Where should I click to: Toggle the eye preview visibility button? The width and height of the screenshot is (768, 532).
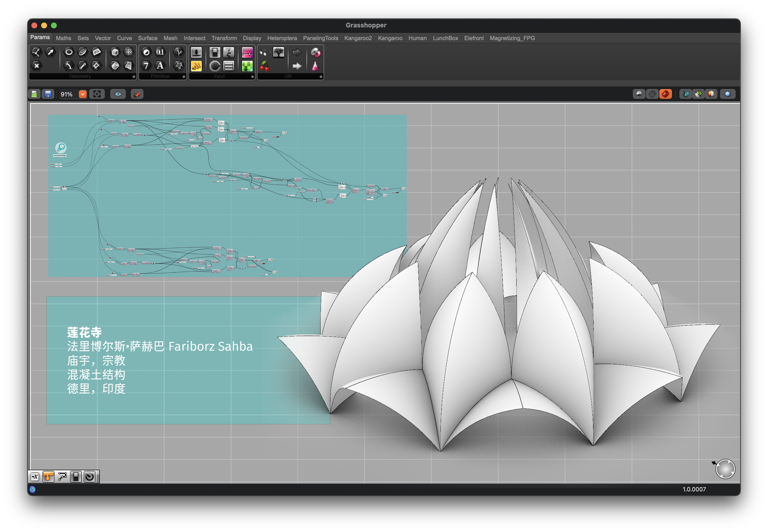[x=118, y=94]
